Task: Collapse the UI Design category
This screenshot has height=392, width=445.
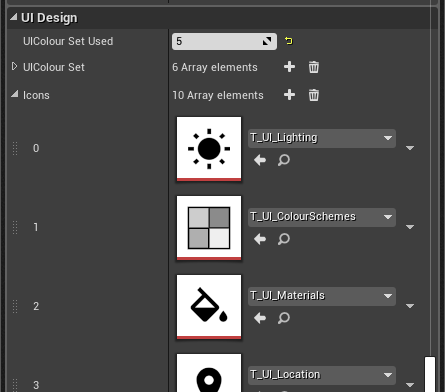Action: click(14, 17)
